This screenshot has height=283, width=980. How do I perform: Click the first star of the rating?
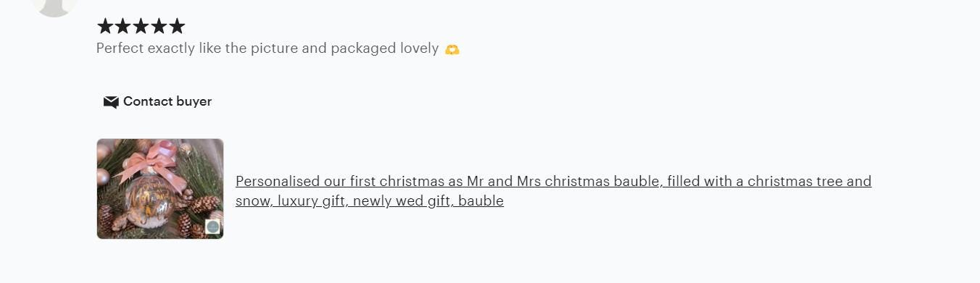(x=105, y=27)
